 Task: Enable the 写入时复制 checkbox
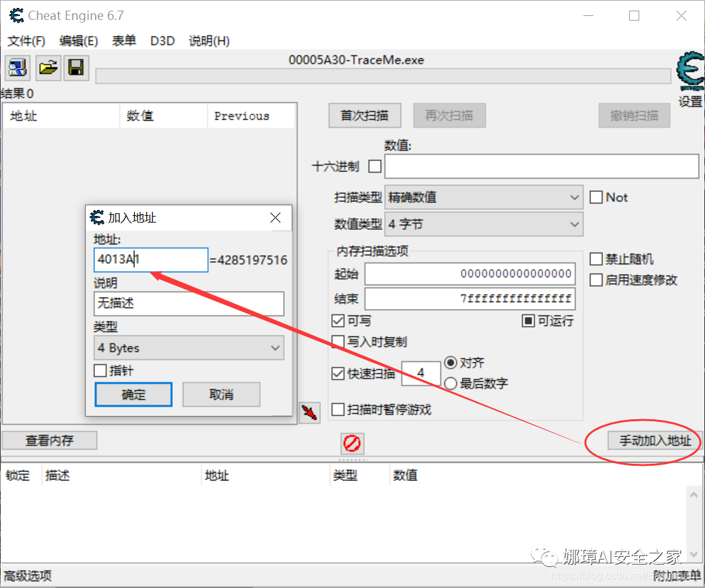point(338,342)
